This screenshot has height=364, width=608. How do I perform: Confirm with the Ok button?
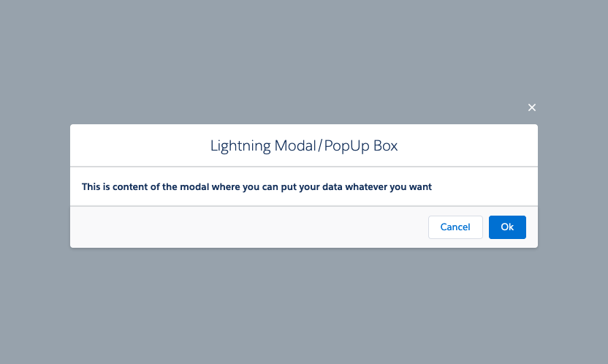[507, 227]
